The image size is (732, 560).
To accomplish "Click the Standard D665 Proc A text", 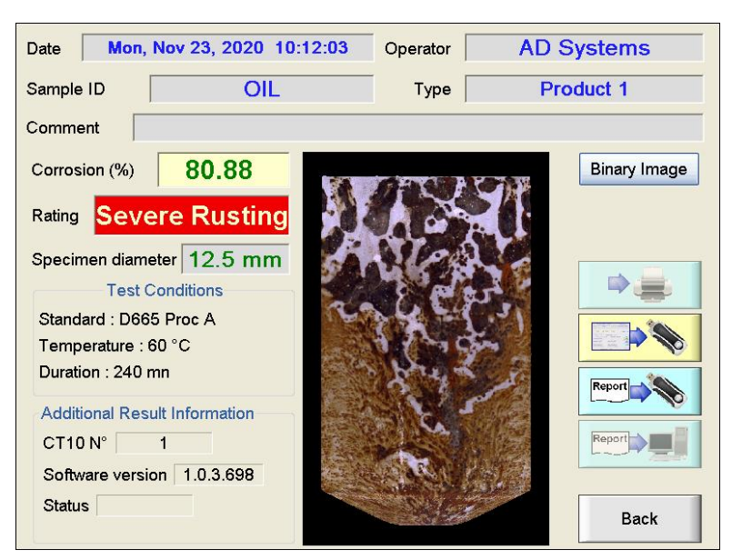I will tap(126, 320).
